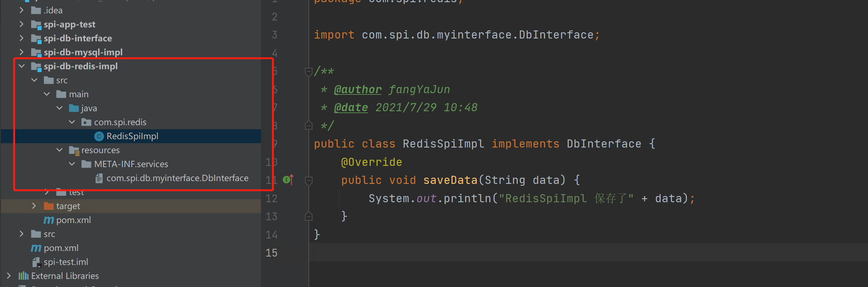Click the "RedisSpiImpl 保存了" string literal

point(566,198)
